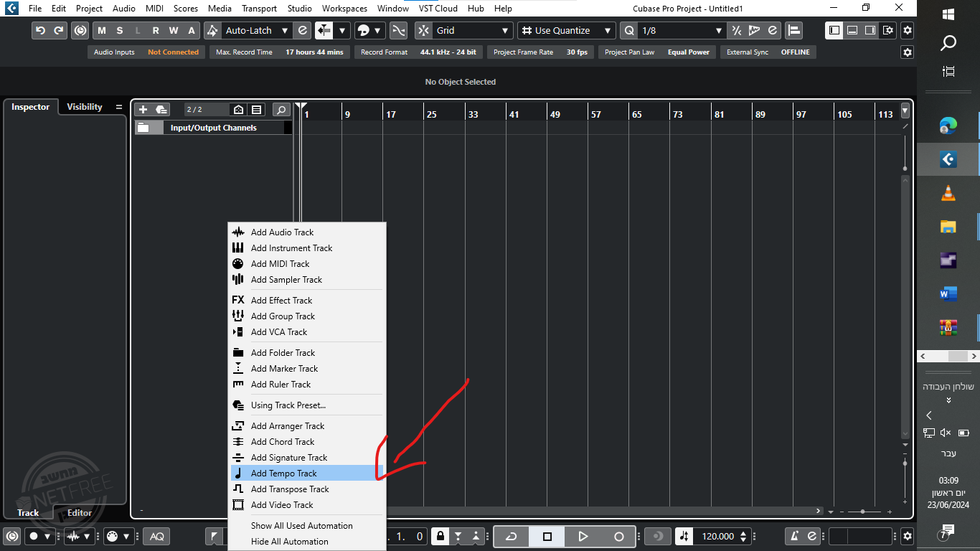Click the Use Track Preset icon in track list
980x551 pixels.
tap(161, 109)
